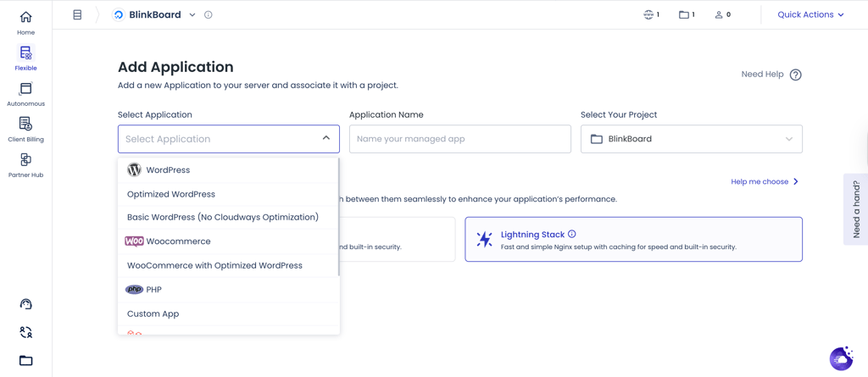868x377 pixels.
Task: Choose WooCommerce with Optimized WordPress
Action: point(228,266)
